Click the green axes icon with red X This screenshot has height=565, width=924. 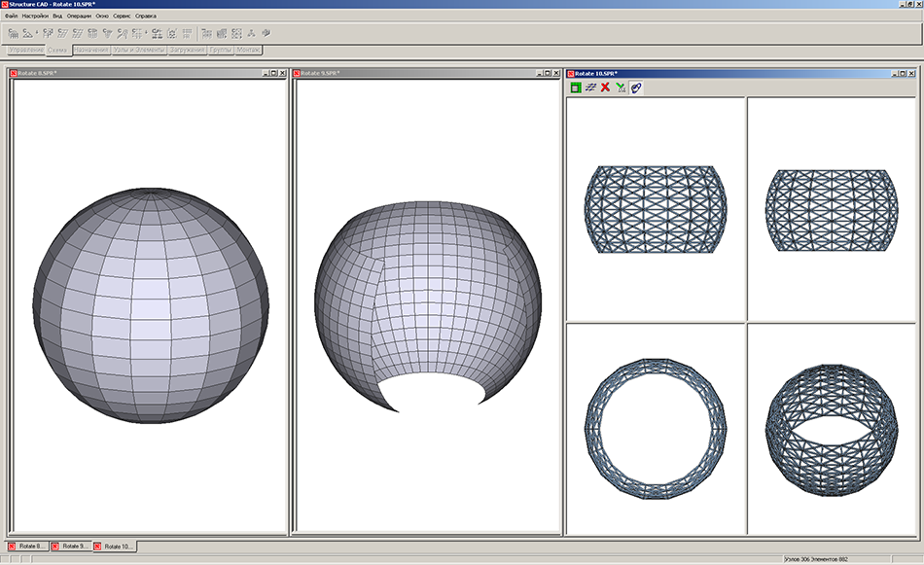point(621,88)
